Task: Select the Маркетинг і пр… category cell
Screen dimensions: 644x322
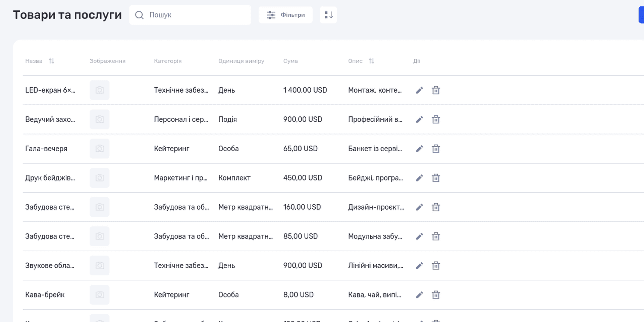Action: click(x=181, y=178)
